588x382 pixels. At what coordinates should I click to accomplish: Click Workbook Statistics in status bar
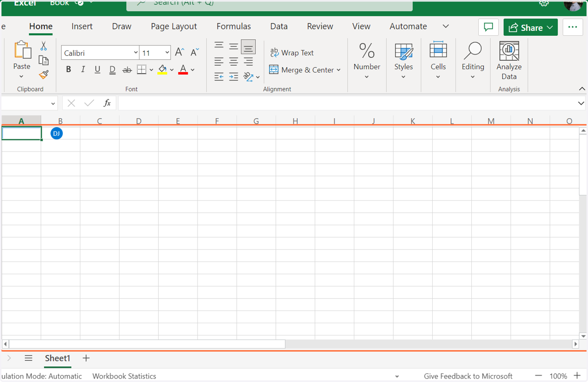click(124, 376)
